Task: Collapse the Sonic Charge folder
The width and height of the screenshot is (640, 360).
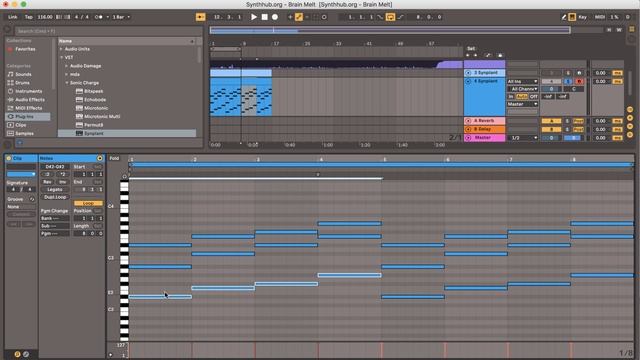Action: coord(67,83)
